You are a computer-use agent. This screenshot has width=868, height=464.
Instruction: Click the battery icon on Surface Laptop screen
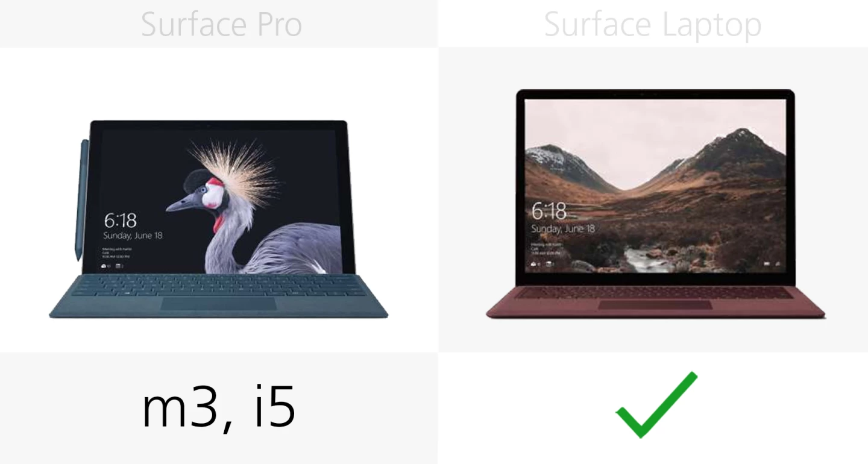pyautogui.click(x=767, y=264)
